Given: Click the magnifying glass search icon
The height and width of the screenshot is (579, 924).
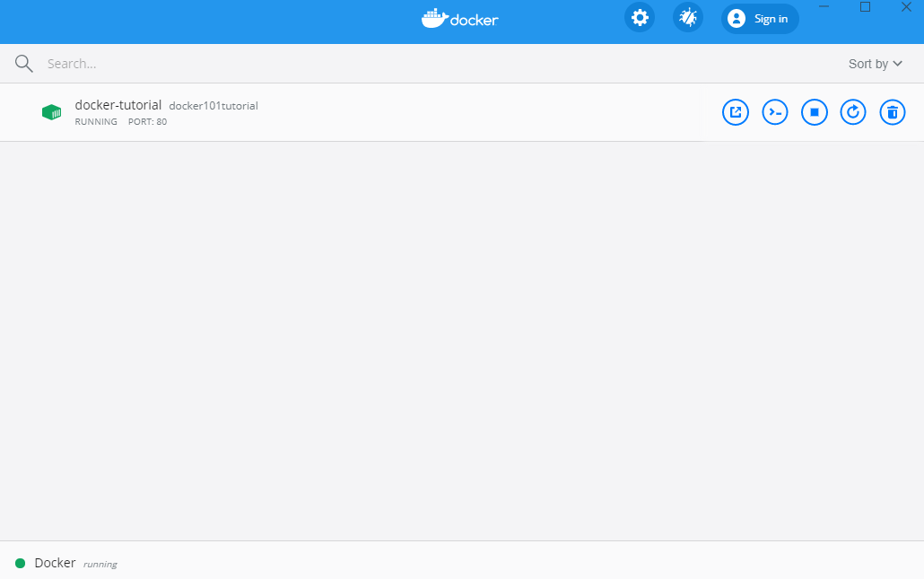Looking at the screenshot, I should [x=23, y=64].
